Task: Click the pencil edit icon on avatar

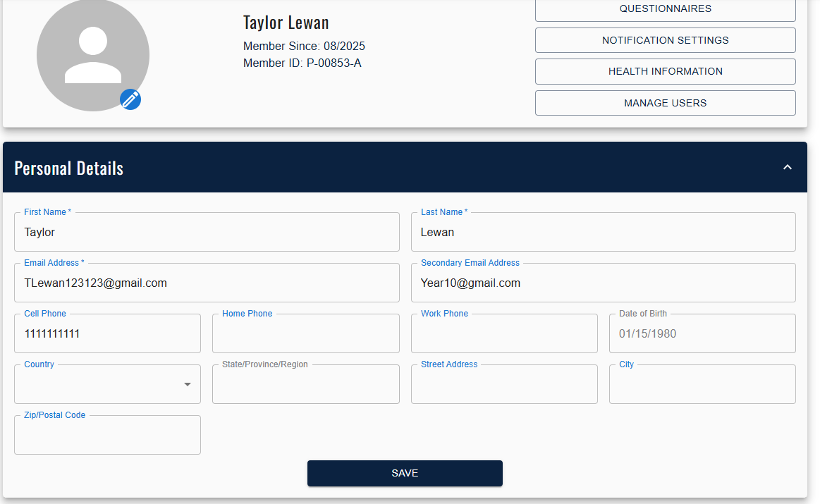Action: click(130, 99)
